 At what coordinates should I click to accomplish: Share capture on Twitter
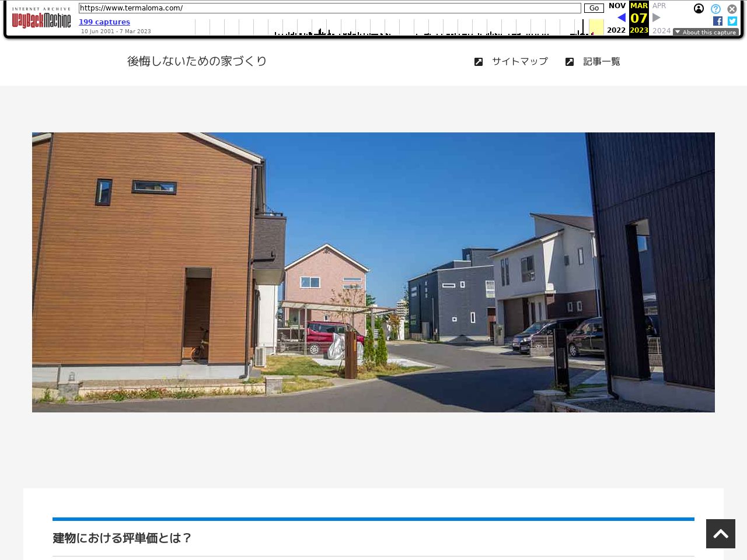click(x=732, y=21)
